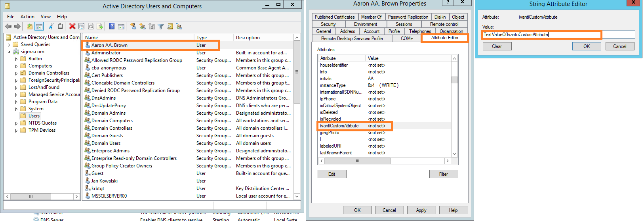
Task: Open the View menu
Action: pyautogui.click(x=46, y=17)
